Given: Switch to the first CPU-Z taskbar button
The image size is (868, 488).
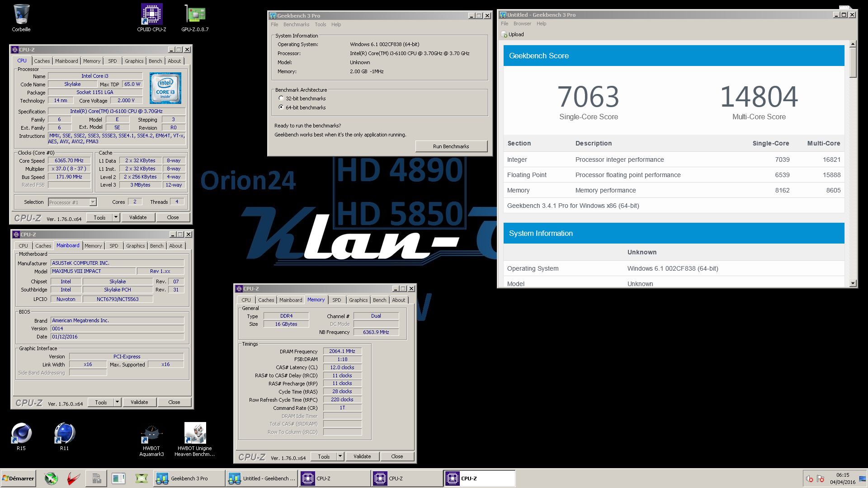Looking at the screenshot, I should (x=335, y=479).
